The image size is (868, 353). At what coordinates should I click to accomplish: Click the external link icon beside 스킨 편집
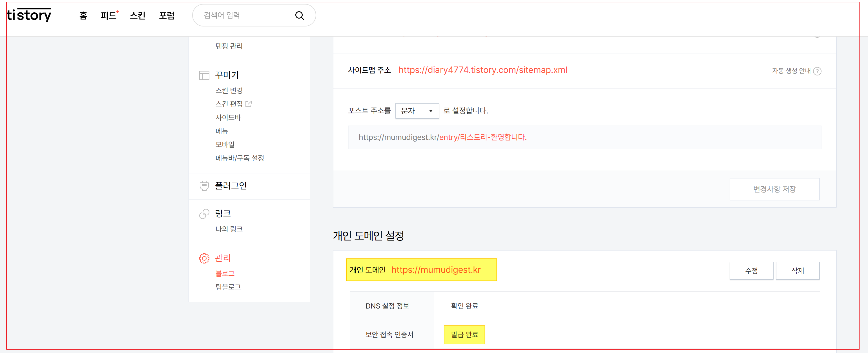click(249, 104)
